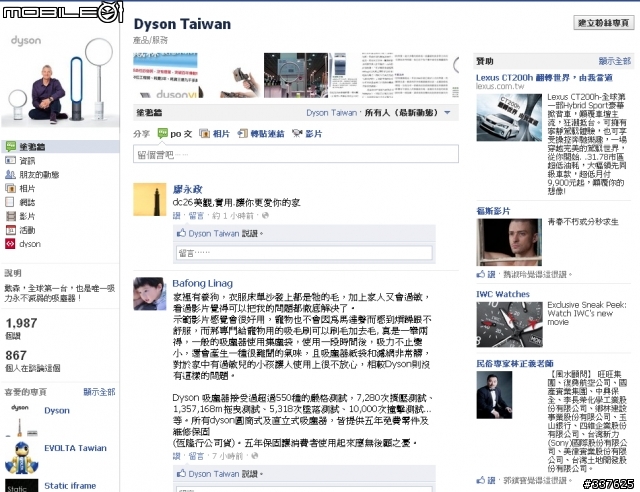This screenshot has width=640, height=492.
Task: Open the red dyson app icon in sidebar
Action: click(10, 244)
